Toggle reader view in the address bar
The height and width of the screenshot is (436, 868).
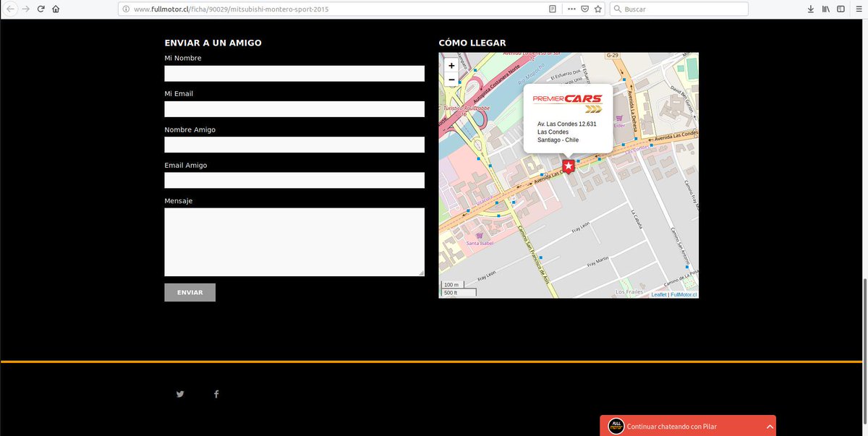point(552,8)
